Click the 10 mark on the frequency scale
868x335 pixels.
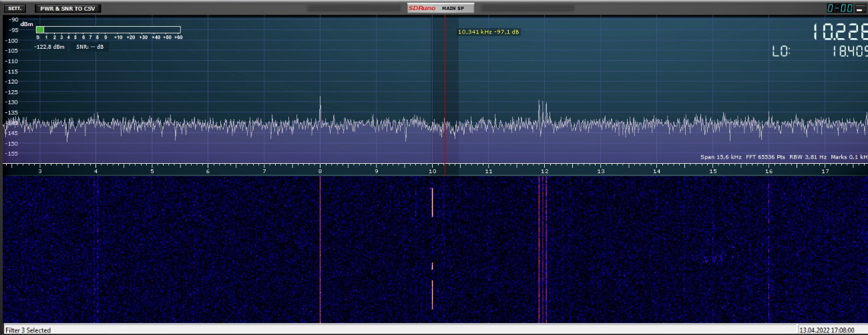click(x=432, y=171)
